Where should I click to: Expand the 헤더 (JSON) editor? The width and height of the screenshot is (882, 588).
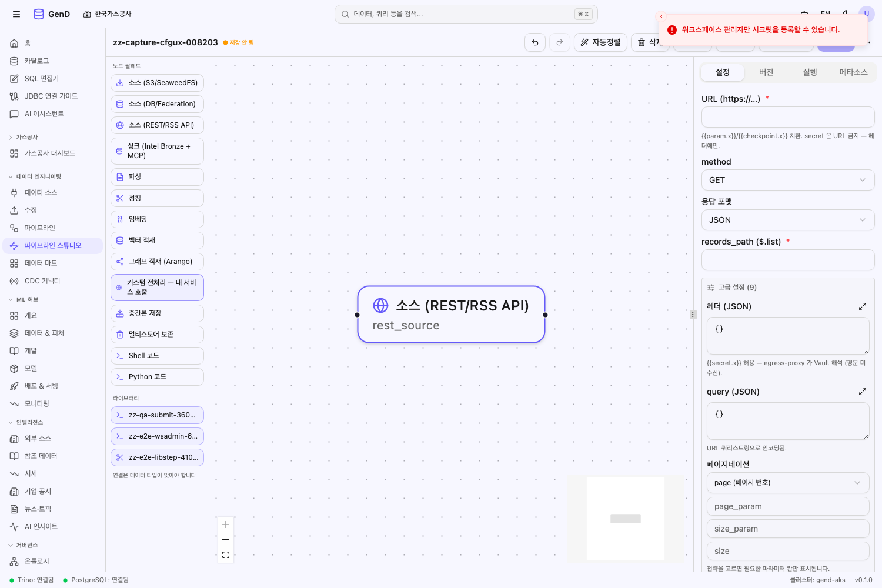(863, 306)
